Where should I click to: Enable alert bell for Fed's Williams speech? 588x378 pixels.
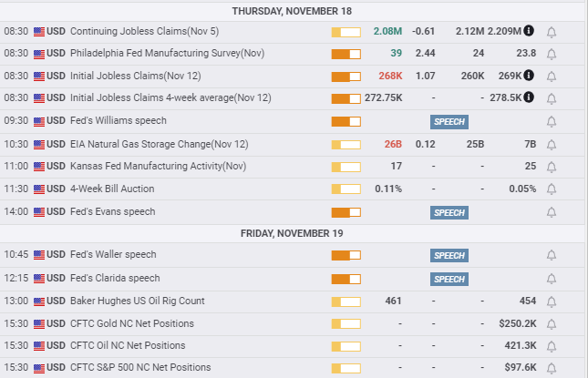click(x=552, y=121)
